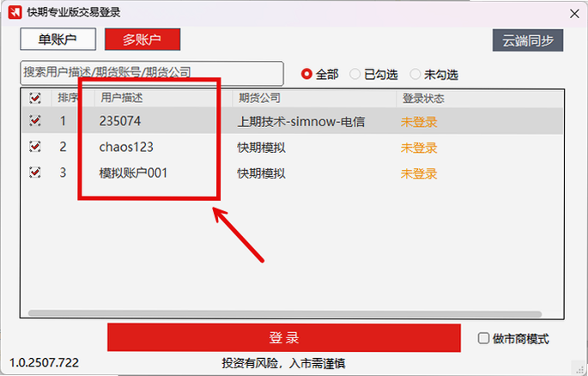Click the 快期模拟 cell in chaos123 row

pyautogui.click(x=261, y=148)
